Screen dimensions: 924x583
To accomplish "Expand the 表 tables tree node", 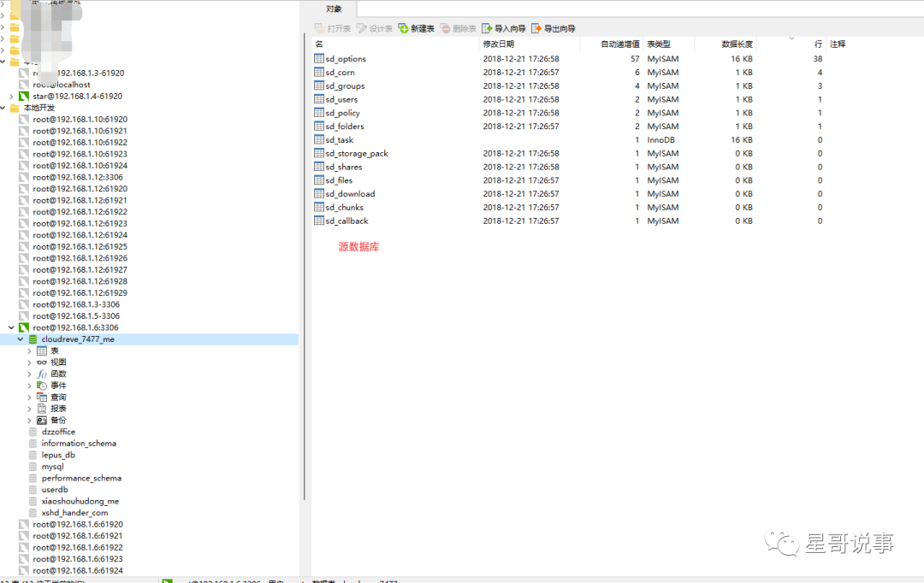I will click(29, 351).
